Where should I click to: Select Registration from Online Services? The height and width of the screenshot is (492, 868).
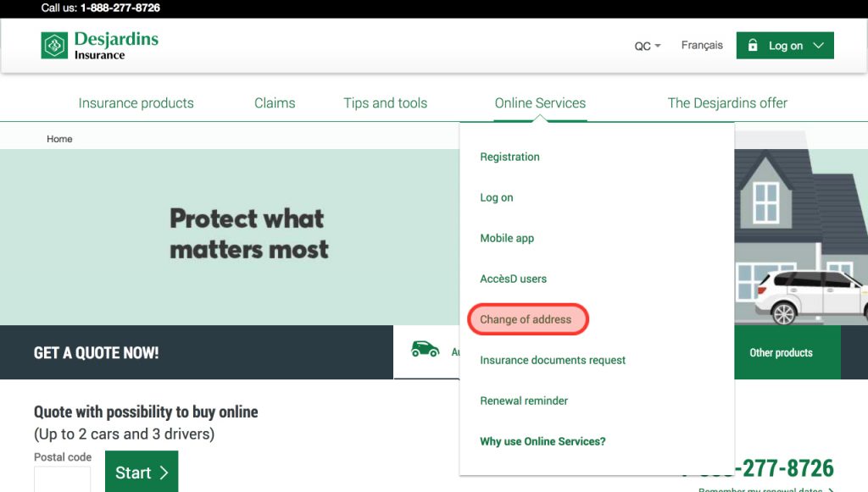coord(509,157)
